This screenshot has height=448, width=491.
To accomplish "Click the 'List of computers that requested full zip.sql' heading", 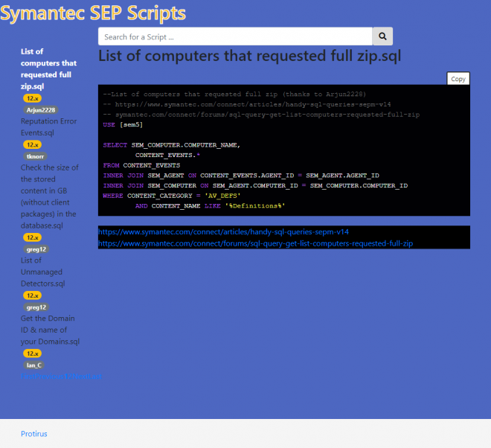I will coord(249,56).
